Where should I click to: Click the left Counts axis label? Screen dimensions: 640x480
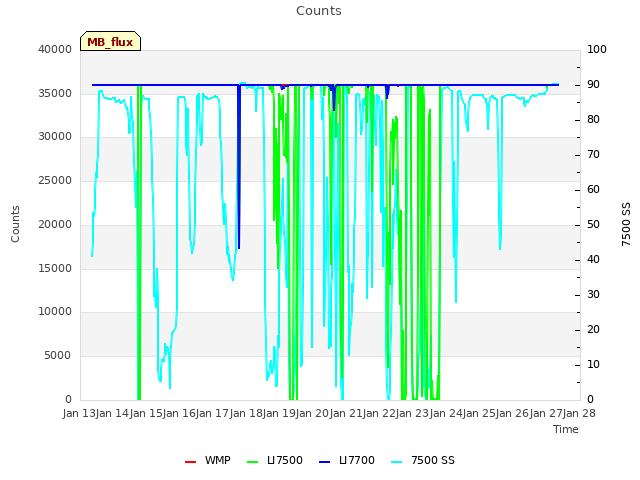[x=15, y=224]
